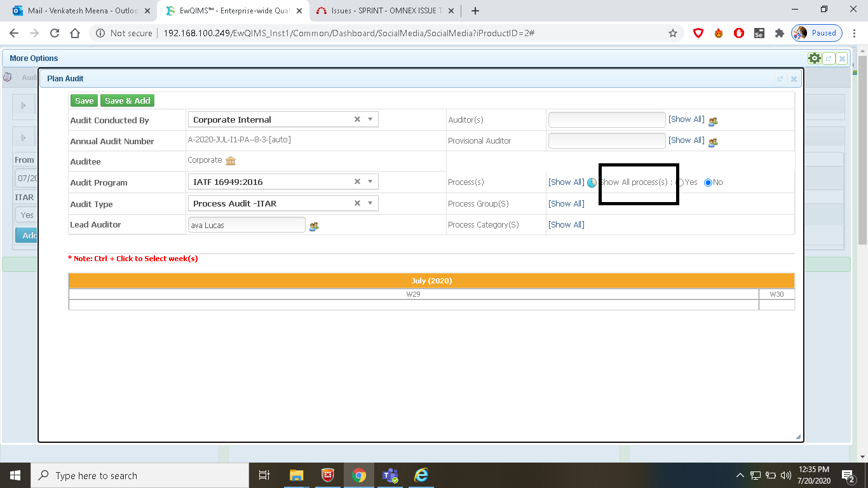
Task: Click the Annual Audit Number value text
Action: (239, 139)
